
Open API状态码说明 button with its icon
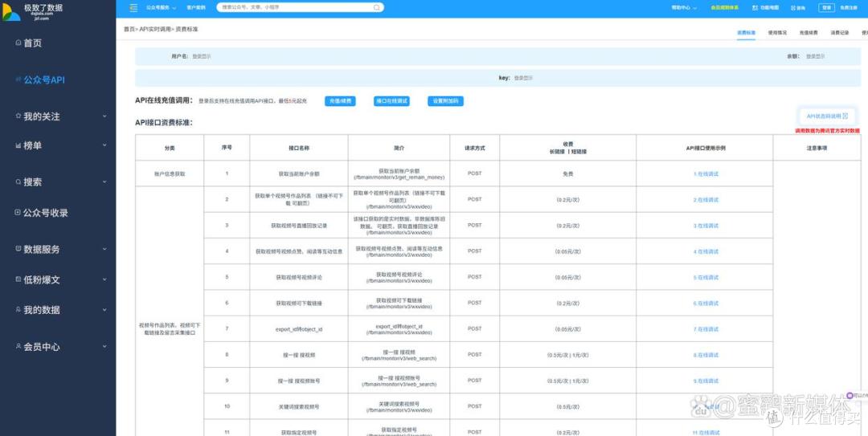point(827,116)
